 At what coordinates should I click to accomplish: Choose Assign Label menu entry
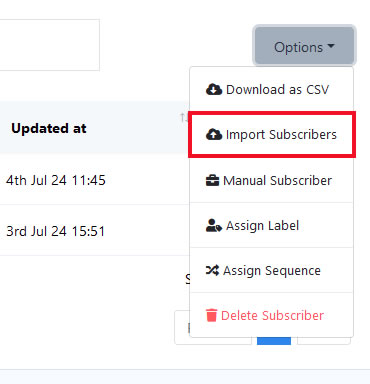pos(272,226)
